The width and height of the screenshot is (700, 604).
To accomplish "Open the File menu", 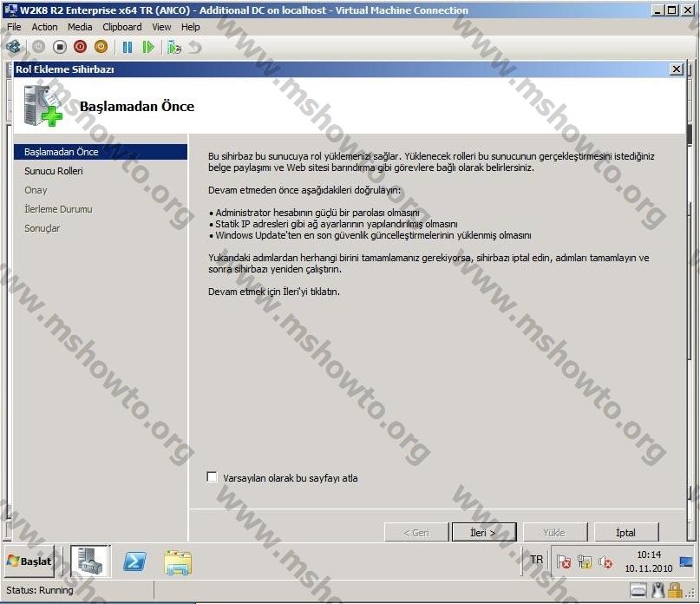I will 14,27.
